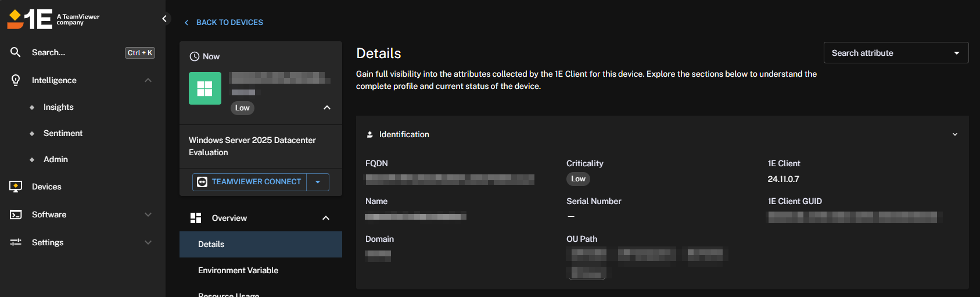Open the Insights menu item

[59, 107]
